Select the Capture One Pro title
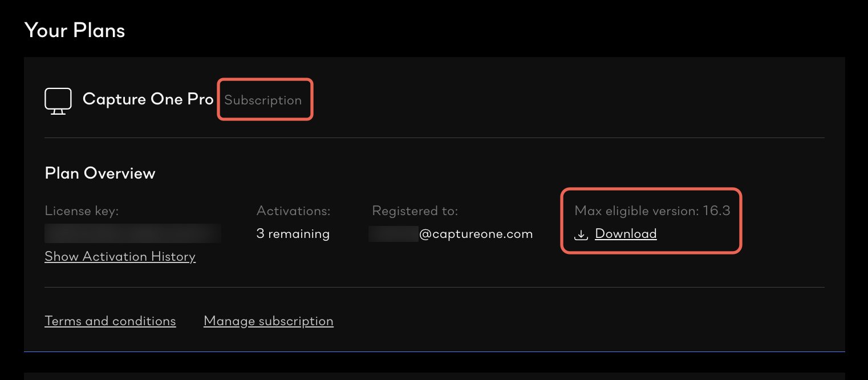 [x=148, y=99]
